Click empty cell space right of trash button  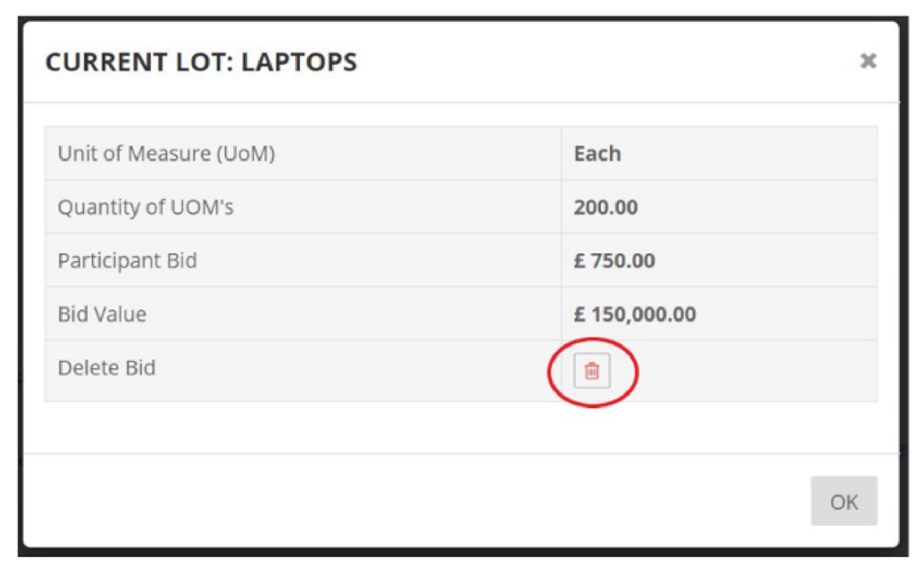pyautogui.click(x=756, y=371)
